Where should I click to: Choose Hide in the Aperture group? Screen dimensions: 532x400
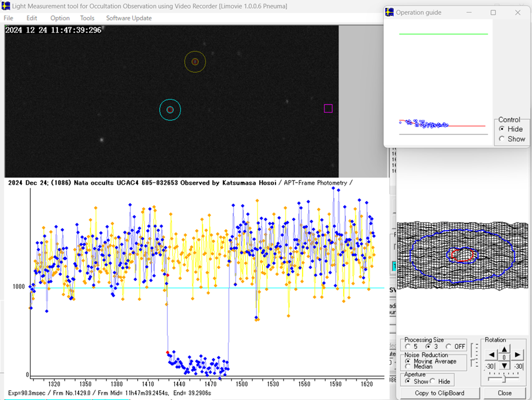pos(433,381)
